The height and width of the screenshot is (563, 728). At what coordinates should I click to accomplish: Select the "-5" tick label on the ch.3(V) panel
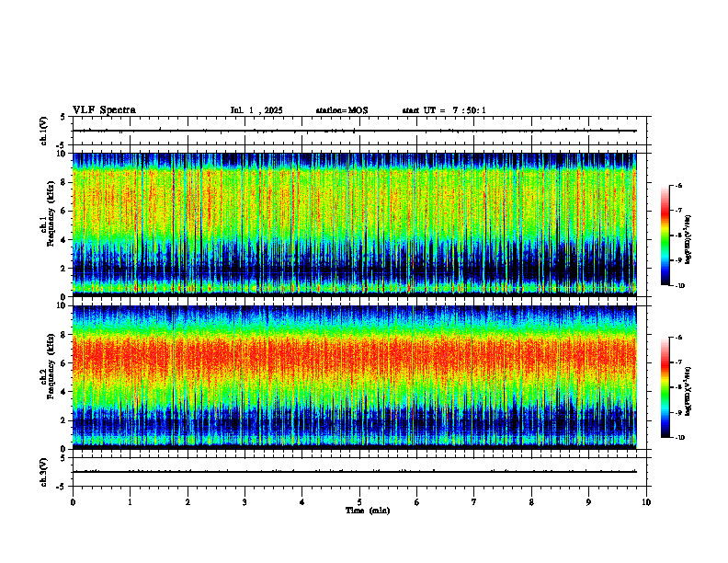pos(62,487)
